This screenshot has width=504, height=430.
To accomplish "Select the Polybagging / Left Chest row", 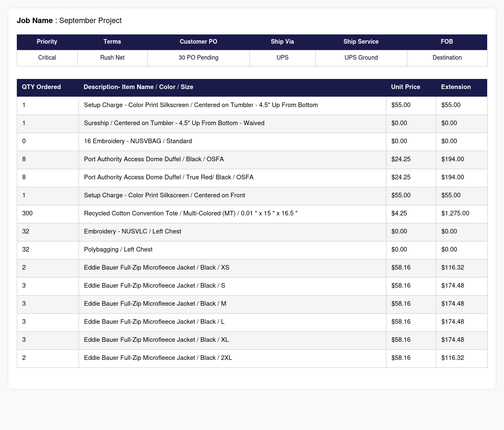I will point(252,250).
